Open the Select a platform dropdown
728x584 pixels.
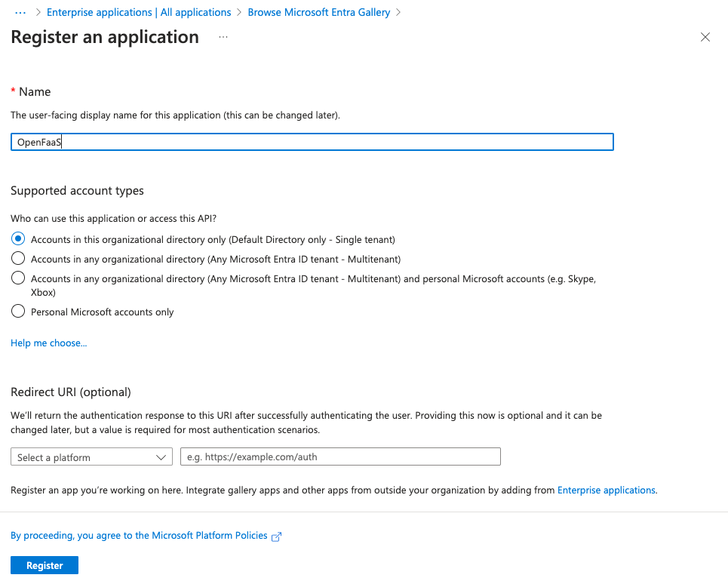pyautogui.click(x=91, y=456)
